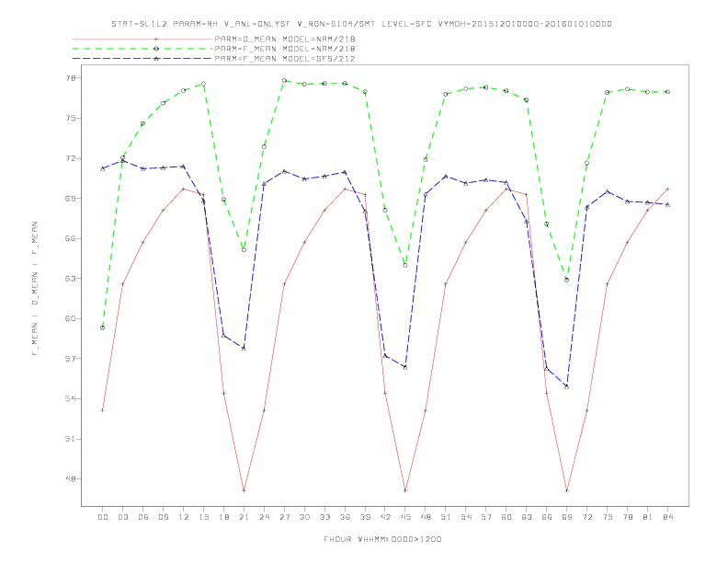Click x-axis forecast hour label 00
This screenshot has height=563, width=728.
tap(103, 517)
